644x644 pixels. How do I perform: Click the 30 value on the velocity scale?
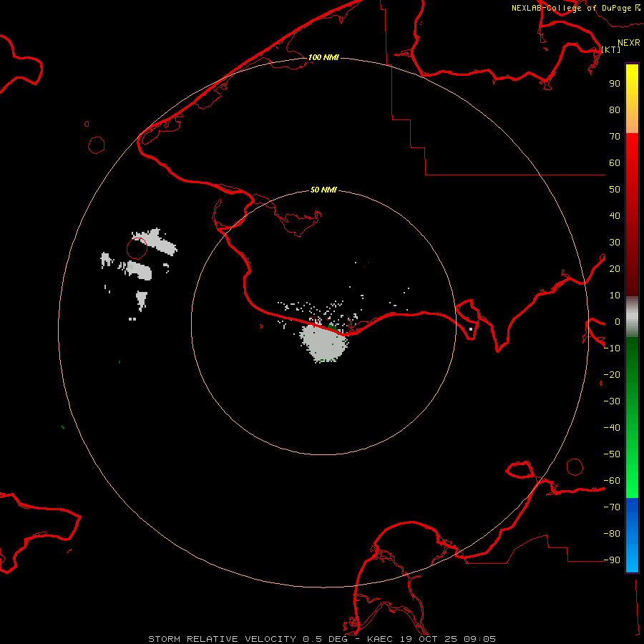coord(615,243)
